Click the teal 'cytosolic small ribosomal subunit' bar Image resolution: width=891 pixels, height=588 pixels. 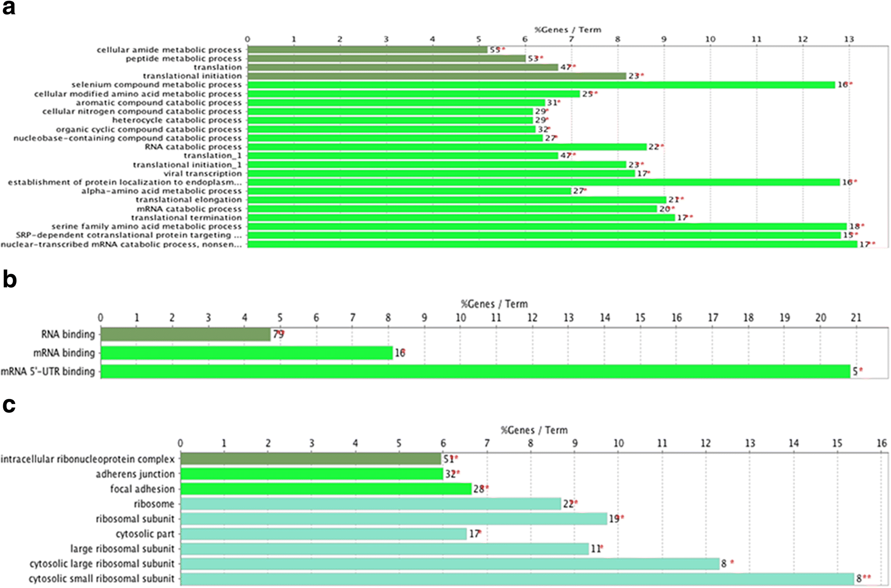click(517, 579)
